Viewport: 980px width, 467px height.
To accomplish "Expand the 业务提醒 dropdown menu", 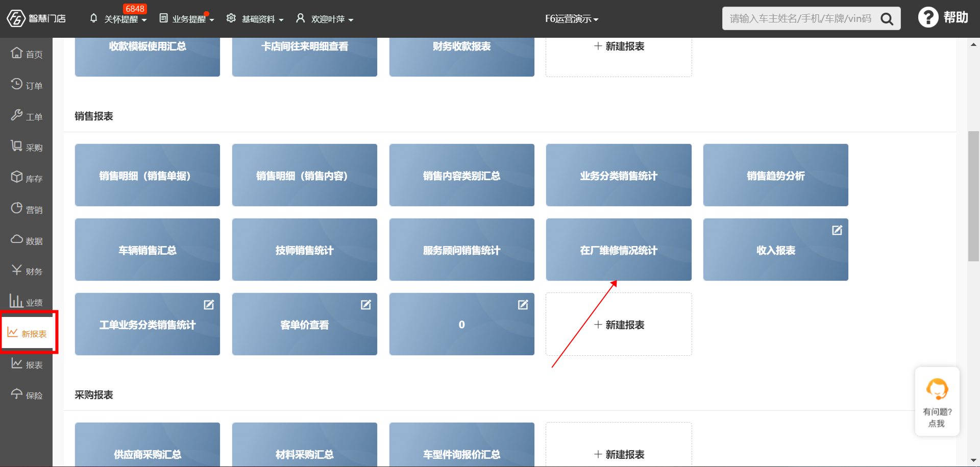I will point(212,20).
